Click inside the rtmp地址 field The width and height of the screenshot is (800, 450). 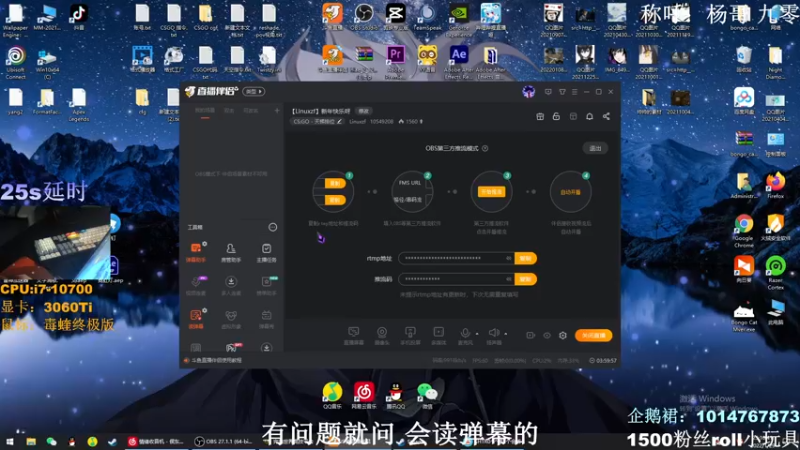pos(457,259)
